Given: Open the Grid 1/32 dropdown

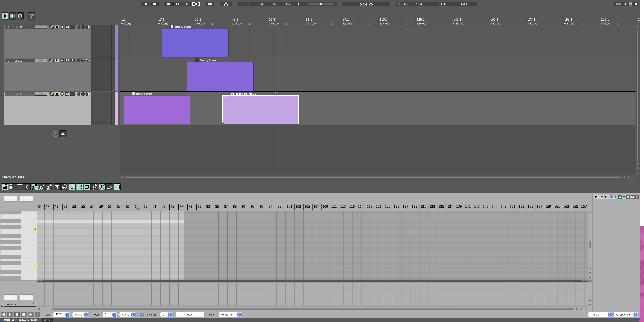Looking at the screenshot, I should point(61,315).
